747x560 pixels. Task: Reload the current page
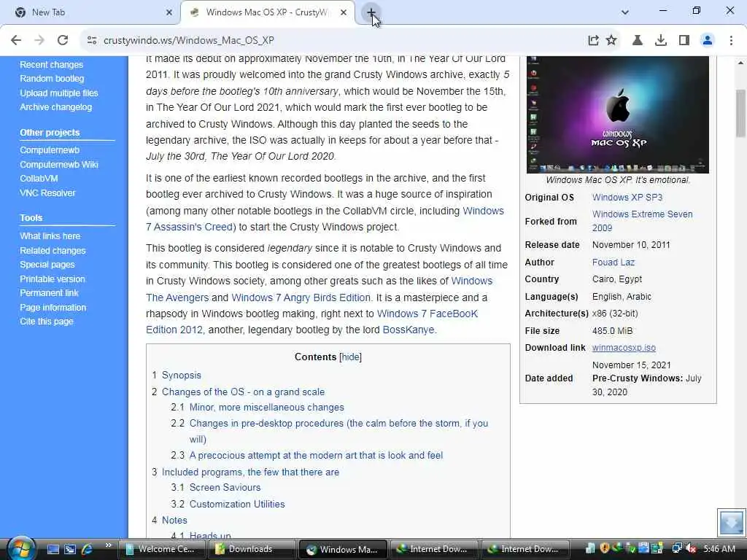pos(63,41)
